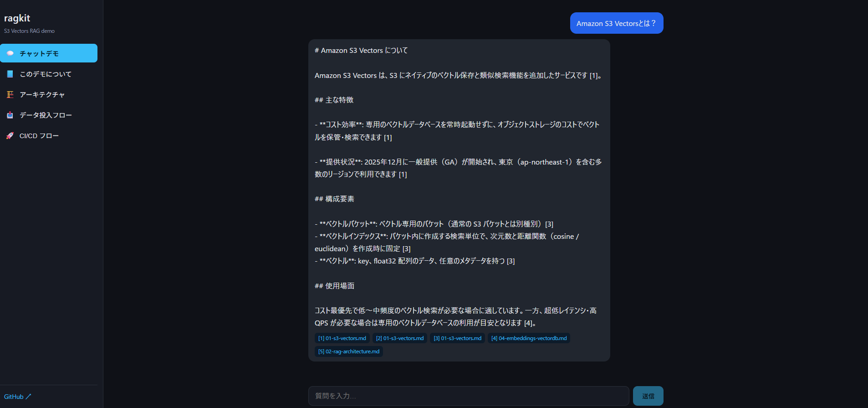Screen dimensions: 868x408
Task: Click the **コスト効率** bullet line
Action: [457, 131]
